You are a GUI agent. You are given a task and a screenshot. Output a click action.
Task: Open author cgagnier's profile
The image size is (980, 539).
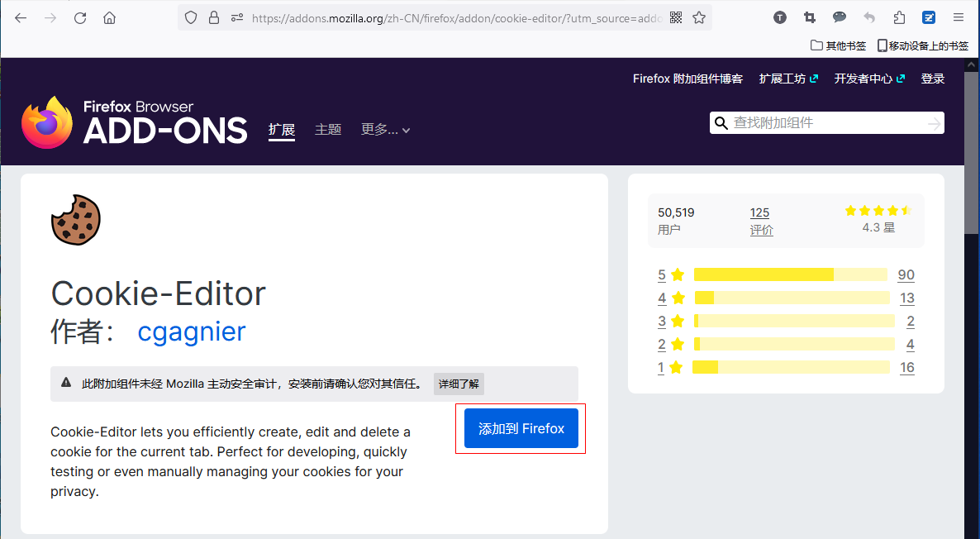point(191,332)
